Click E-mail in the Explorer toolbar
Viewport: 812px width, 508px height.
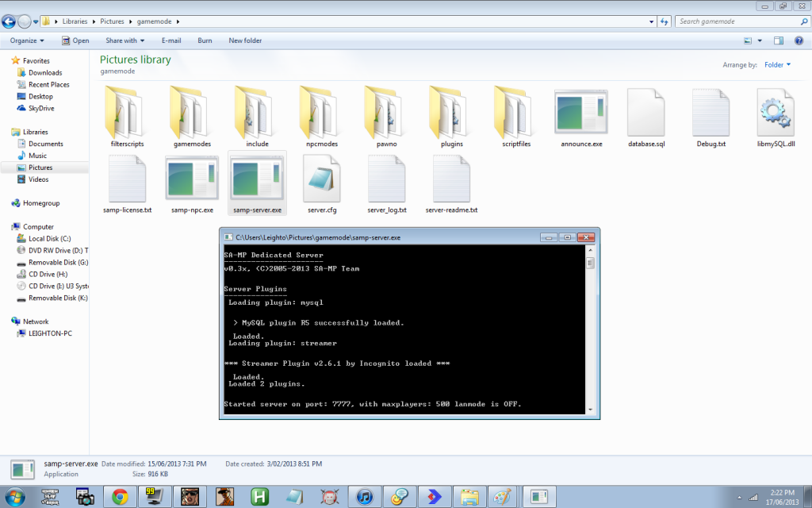click(x=171, y=40)
